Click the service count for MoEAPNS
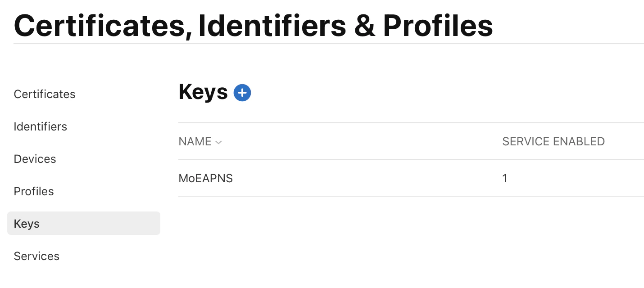 [x=505, y=178]
